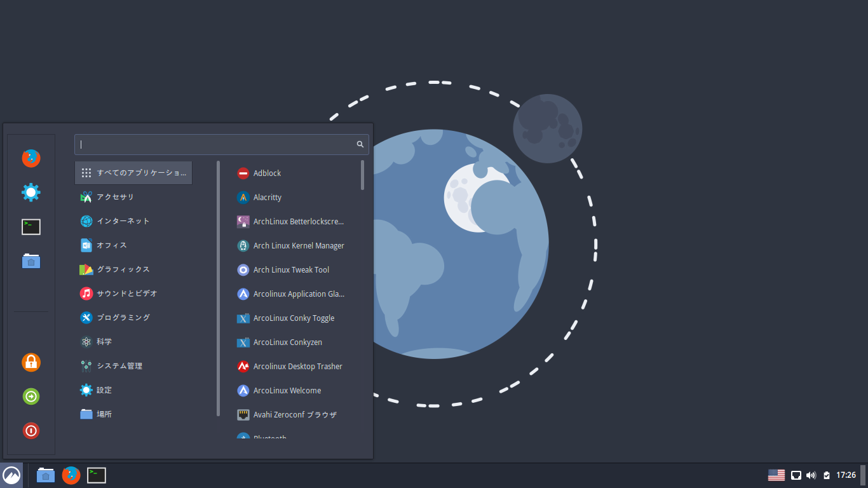
Task: Select the サウンドとビデオ category
Action: [x=133, y=294]
